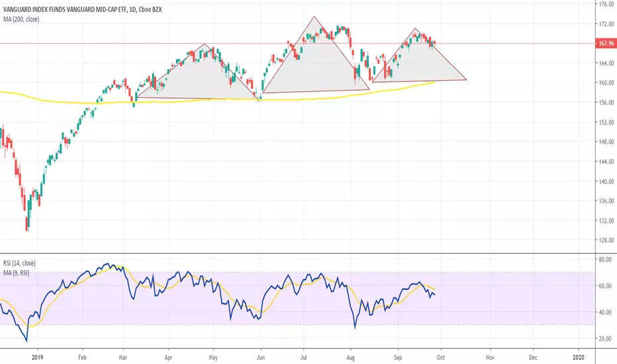Click the Jun date axis label
Image resolution: width=617 pixels, height=364 pixels.
(x=260, y=357)
